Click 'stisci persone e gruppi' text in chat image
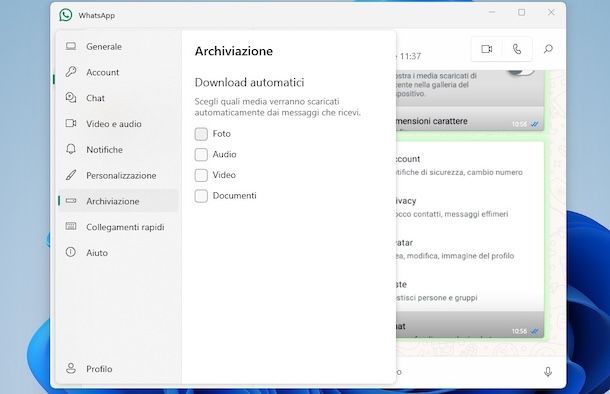610x394 pixels. (437, 298)
